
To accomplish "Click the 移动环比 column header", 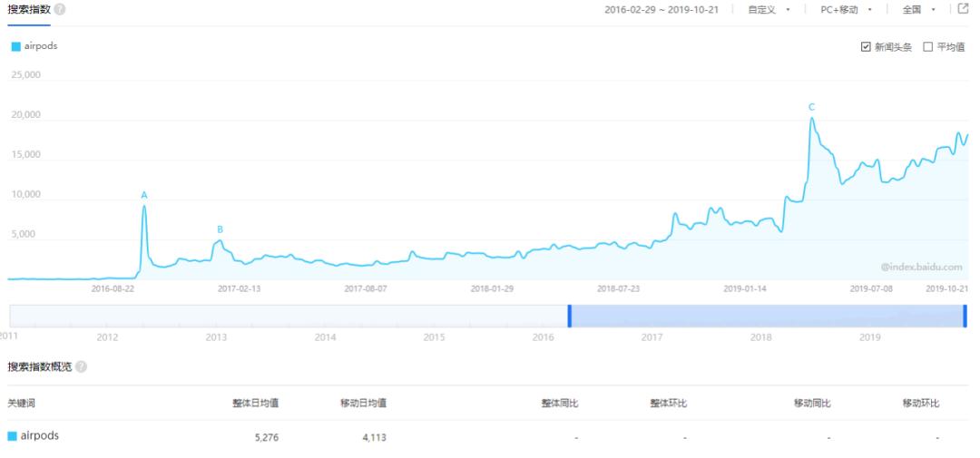I will coord(921,404).
